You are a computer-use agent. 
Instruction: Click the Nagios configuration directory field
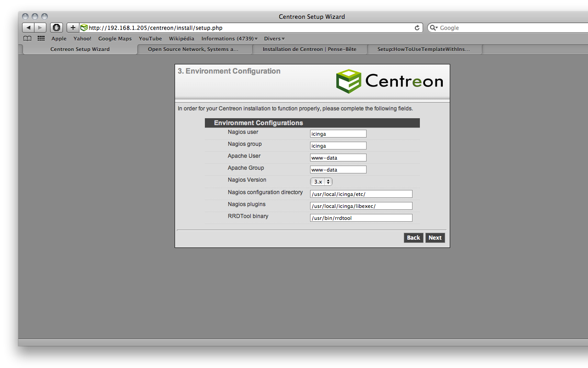pyautogui.click(x=361, y=194)
